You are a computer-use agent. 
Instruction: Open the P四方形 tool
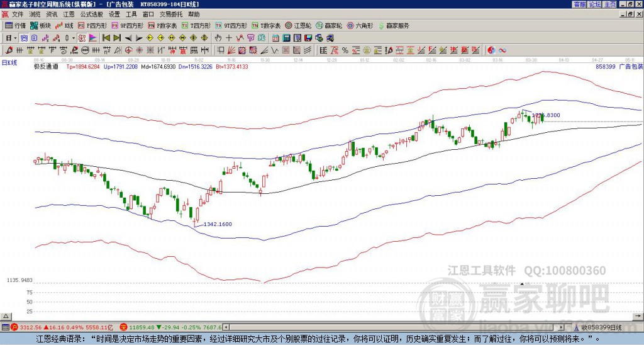coord(92,25)
